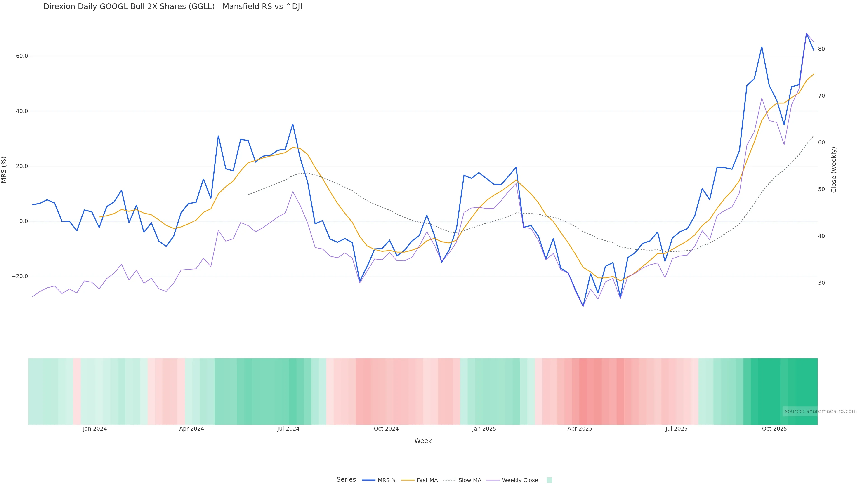Select the Jul 2024 x-axis tick label
Screen dimensions: 868x488
(x=288, y=429)
